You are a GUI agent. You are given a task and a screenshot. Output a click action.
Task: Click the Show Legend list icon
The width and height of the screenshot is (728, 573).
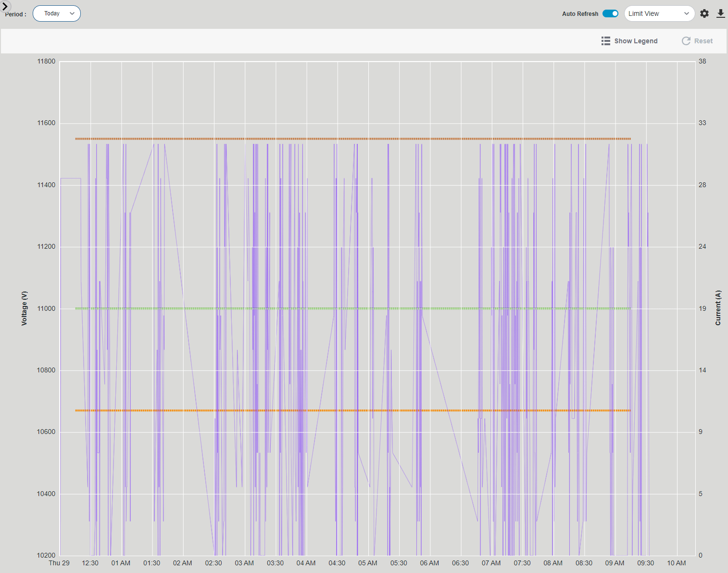point(605,41)
